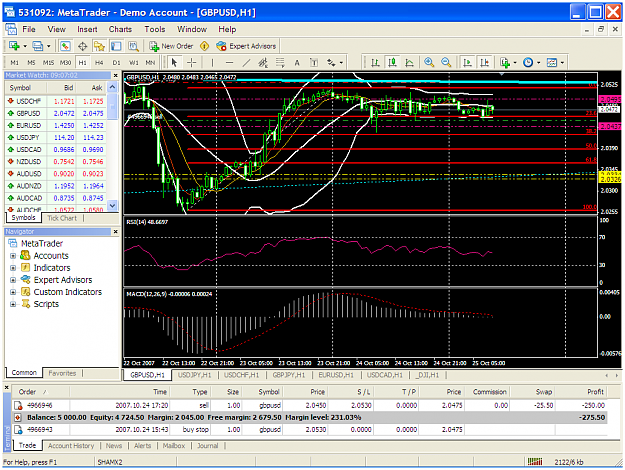Toggle the Navigator window star-folder icon

click(x=99, y=46)
